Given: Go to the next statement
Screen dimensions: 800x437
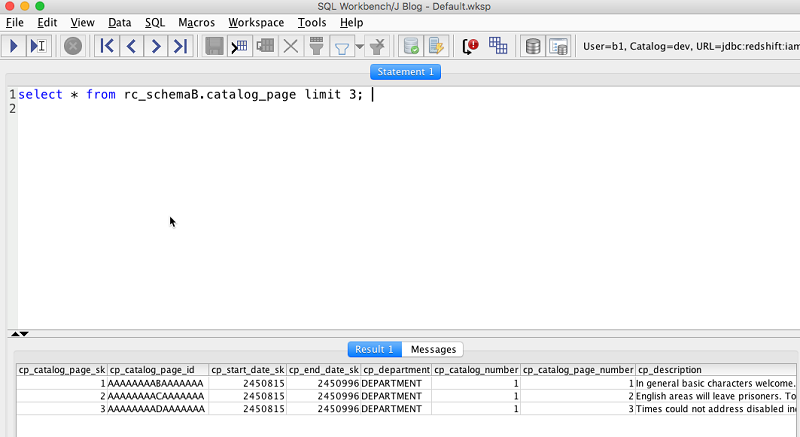Looking at the screenshot, I should pos(156,46).
